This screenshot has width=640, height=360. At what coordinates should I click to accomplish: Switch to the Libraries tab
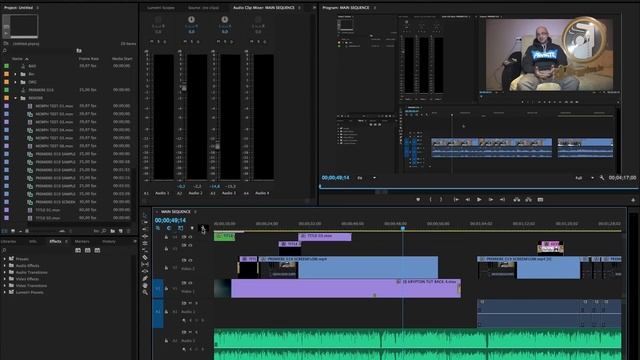click(x=9, y=242)
